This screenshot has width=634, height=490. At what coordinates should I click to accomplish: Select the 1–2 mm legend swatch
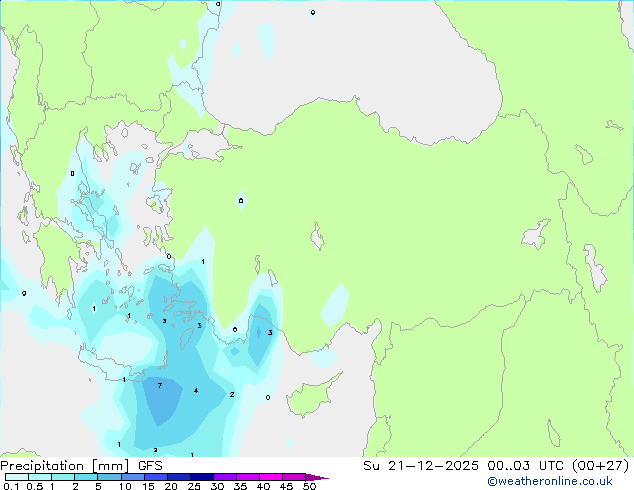pyautogui.click(x=63, y=477)
